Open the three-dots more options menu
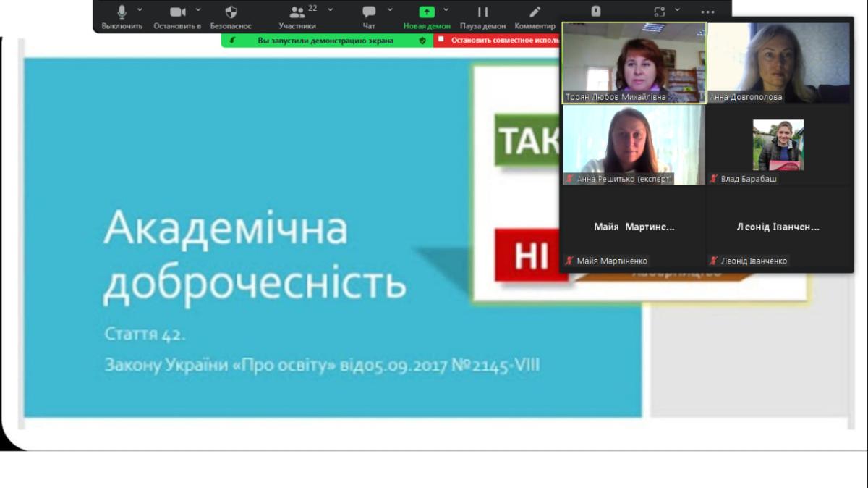Screen dimensions: 868x488 (x=707, y=12)
